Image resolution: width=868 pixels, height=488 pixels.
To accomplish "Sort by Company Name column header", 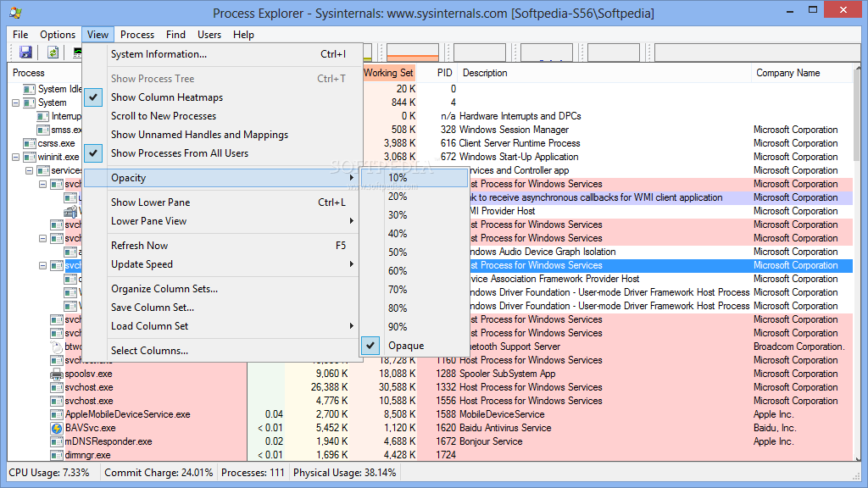I will point(803,73).
